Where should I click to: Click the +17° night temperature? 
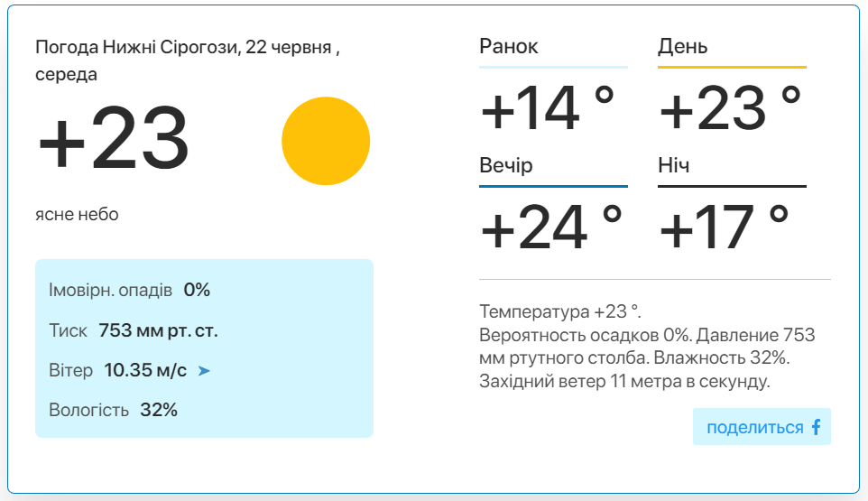pos(724,227)
